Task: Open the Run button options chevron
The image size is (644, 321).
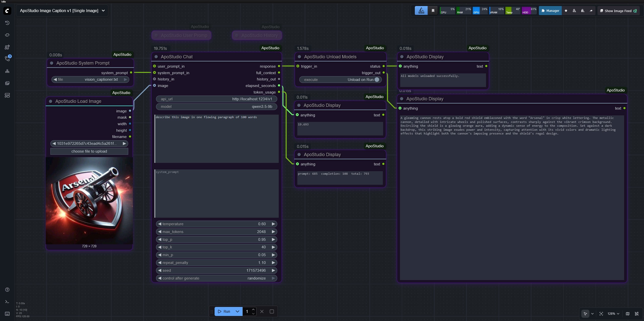Action: [237, 311]
